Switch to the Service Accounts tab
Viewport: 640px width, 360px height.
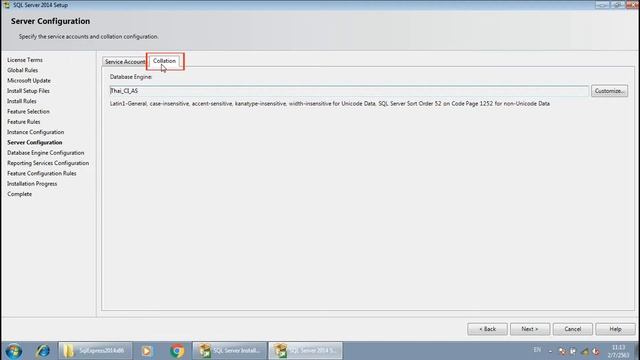(124, 62)
